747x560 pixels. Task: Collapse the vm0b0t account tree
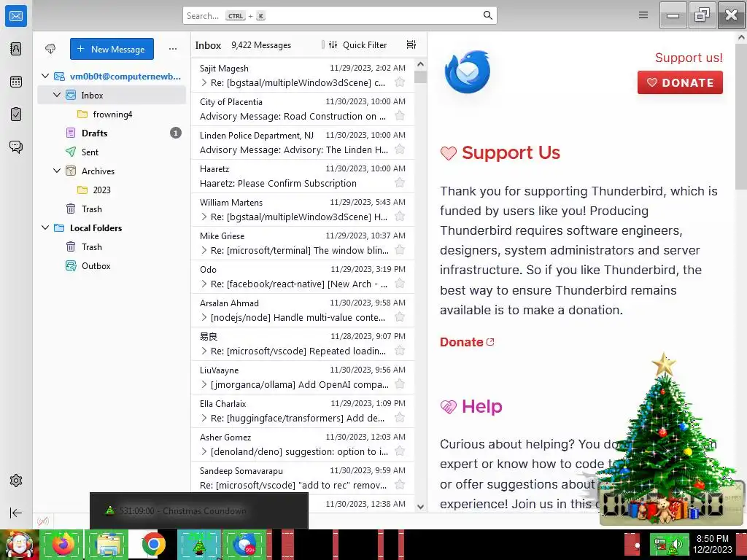(45, 76)
